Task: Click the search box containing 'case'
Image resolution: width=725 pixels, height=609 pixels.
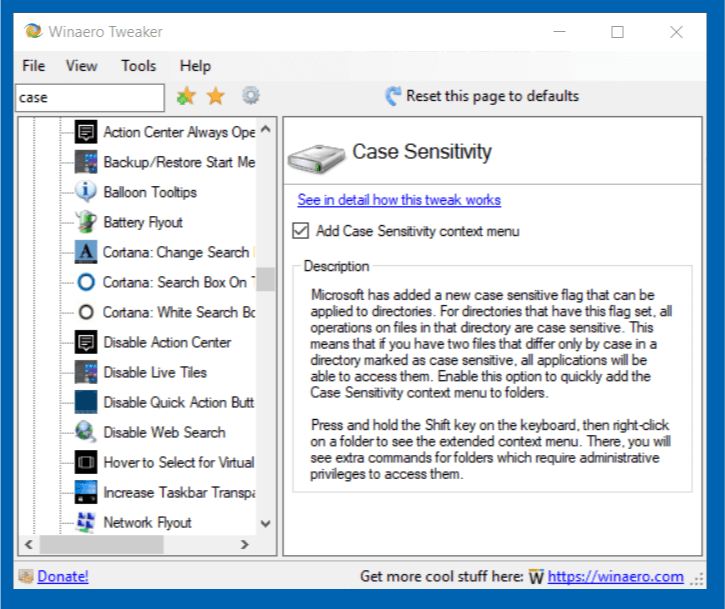Action: pyautogui.click(x=90, y=98)
